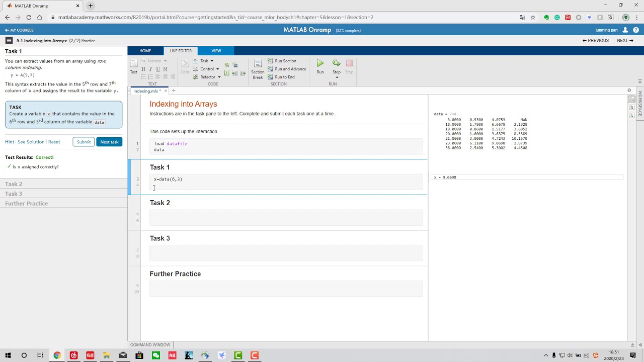Expand the Task 2 section in sidebar
The image size is (644, 362).
click(x=63, y=184)
